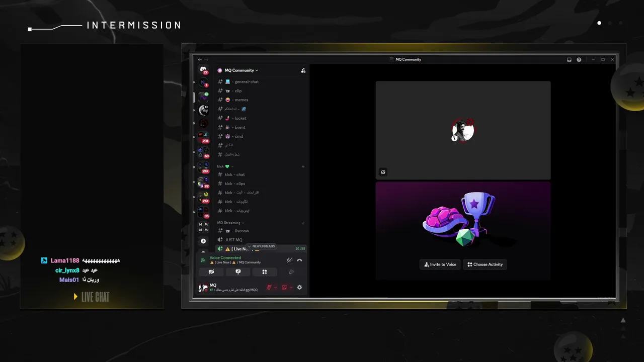The width and height of the screenshot is (644, 362).
Task: Open the soundboard button in voice panel
Action: [291, 272]
